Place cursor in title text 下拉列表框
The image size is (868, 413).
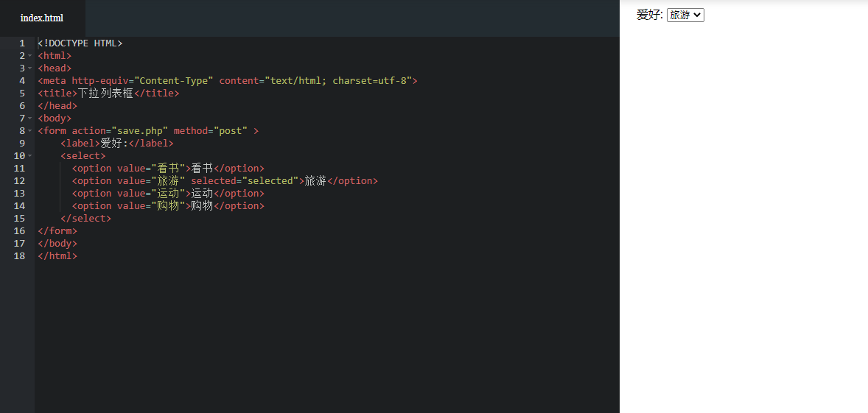pyautogui.click(x=105, y=93)
